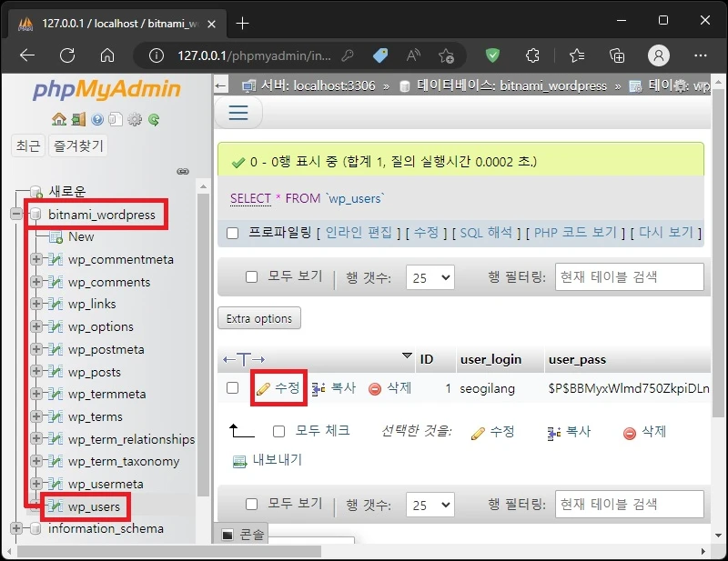Collapse the navigation panel arrow button
Image resolution: width=728 pixels, height=561 pixels.
[x=221, y=85]
